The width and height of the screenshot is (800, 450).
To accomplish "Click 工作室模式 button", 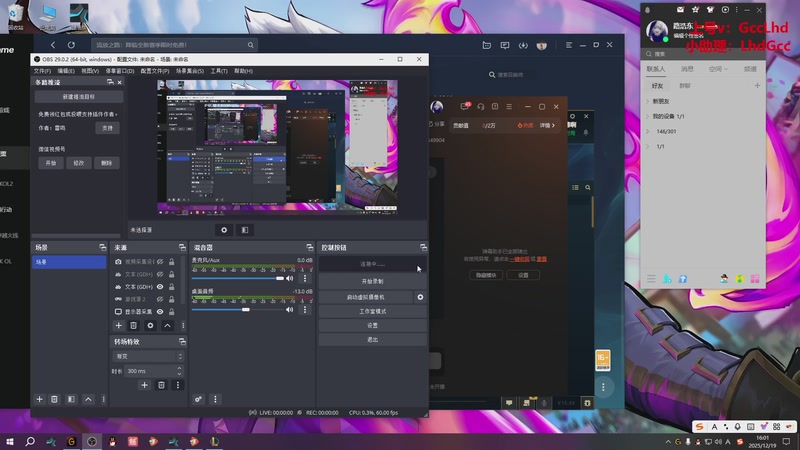I will [372, 311].
